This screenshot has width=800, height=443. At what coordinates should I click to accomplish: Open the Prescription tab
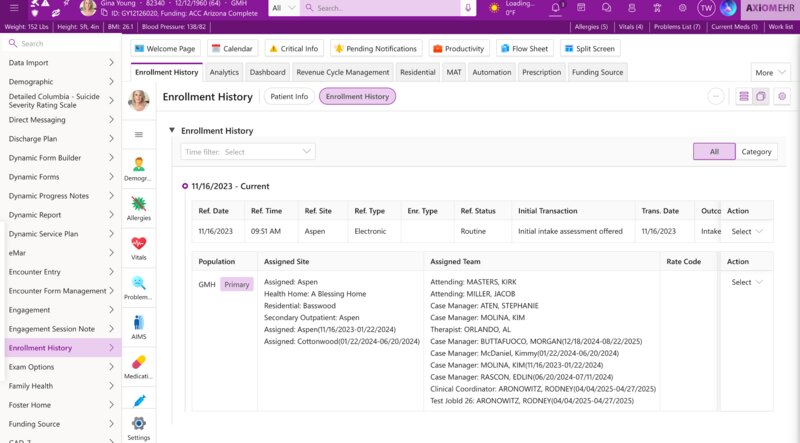[x=541, y=72]
